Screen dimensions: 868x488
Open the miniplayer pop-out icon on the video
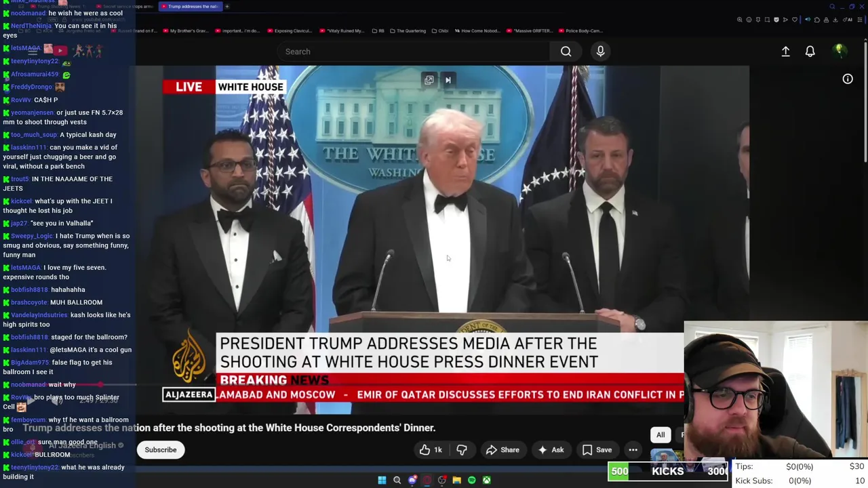click(x=429, y=80)
